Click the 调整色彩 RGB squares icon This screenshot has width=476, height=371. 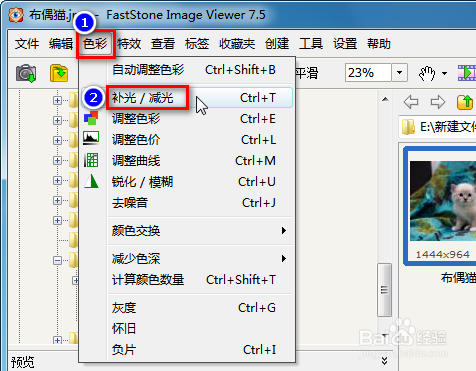(91, 118)
